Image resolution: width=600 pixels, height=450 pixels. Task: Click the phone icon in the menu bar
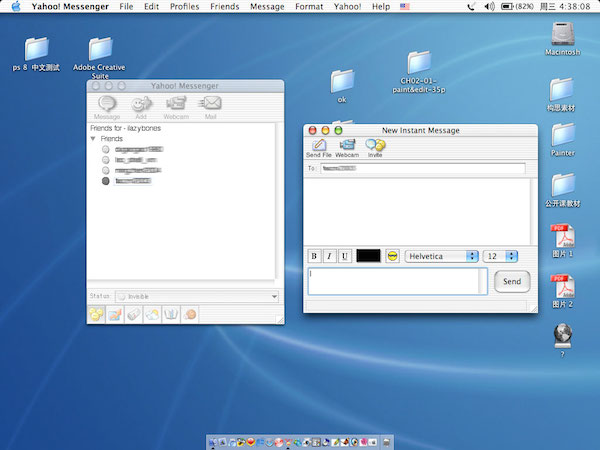pyautogui.click(x=471, y=7)
